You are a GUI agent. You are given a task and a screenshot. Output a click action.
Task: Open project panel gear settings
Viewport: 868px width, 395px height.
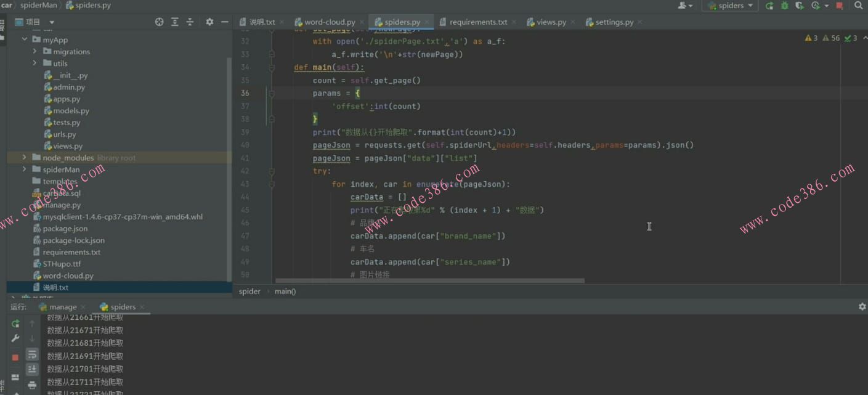(x=209, y=22)
